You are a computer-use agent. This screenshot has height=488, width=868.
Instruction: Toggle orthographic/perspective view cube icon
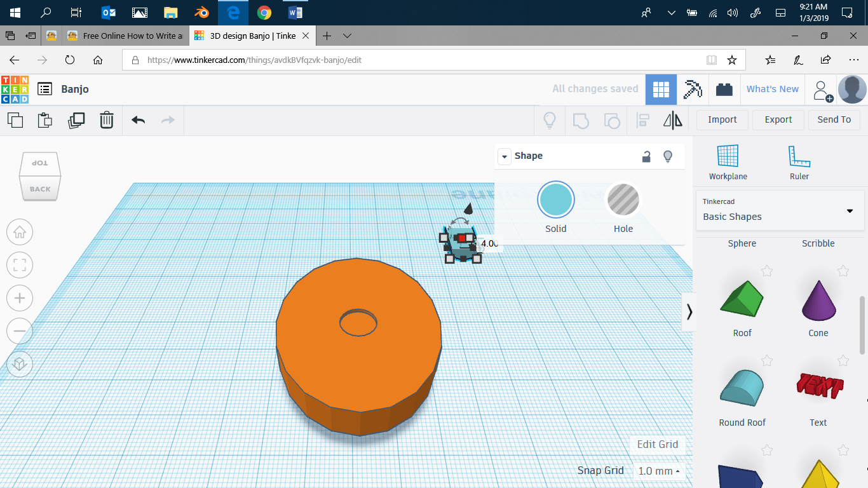(20, 364)
